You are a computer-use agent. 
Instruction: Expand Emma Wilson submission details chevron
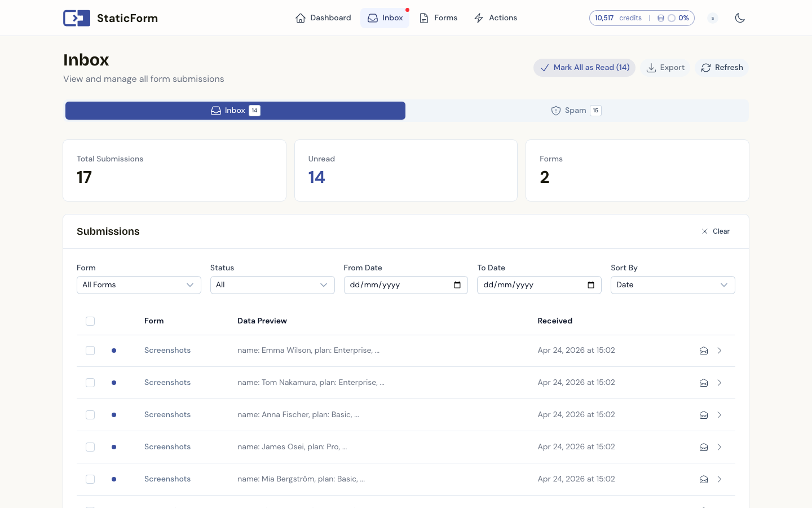[x=720, y=351]
